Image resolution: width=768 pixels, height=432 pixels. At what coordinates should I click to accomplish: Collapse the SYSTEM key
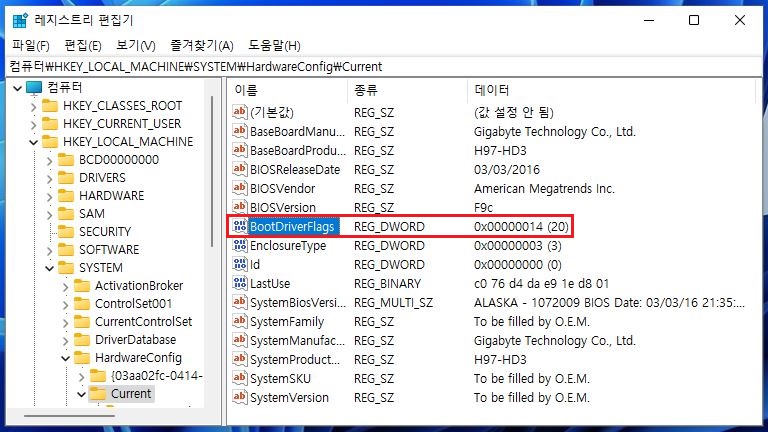pyautogui.click(x=49, y=268)
